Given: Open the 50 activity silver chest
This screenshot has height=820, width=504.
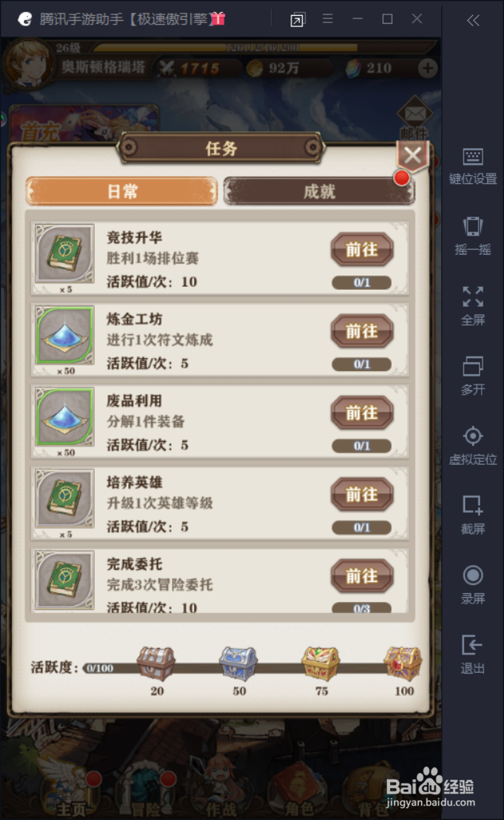Looking at the screenshot, I should coord(238,663).
